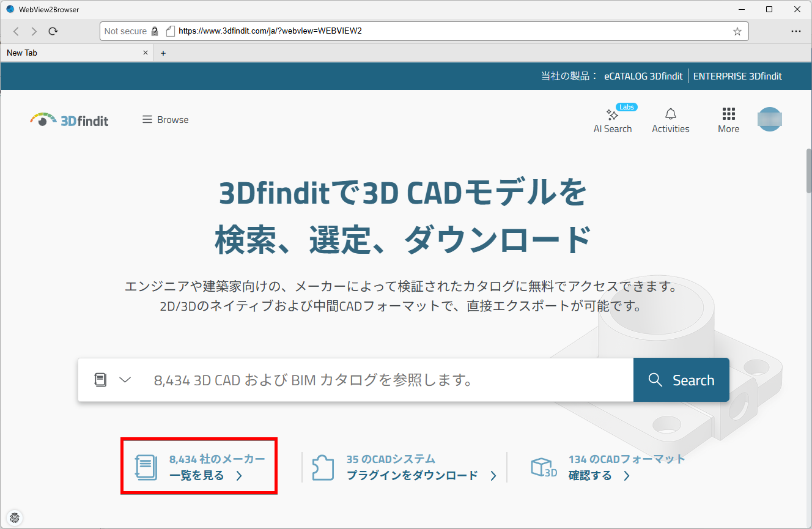Viewport: 812px width, 529px height.
Task: Click the user profile avatar
Action: pyautogui.click(x=769, y=120)
